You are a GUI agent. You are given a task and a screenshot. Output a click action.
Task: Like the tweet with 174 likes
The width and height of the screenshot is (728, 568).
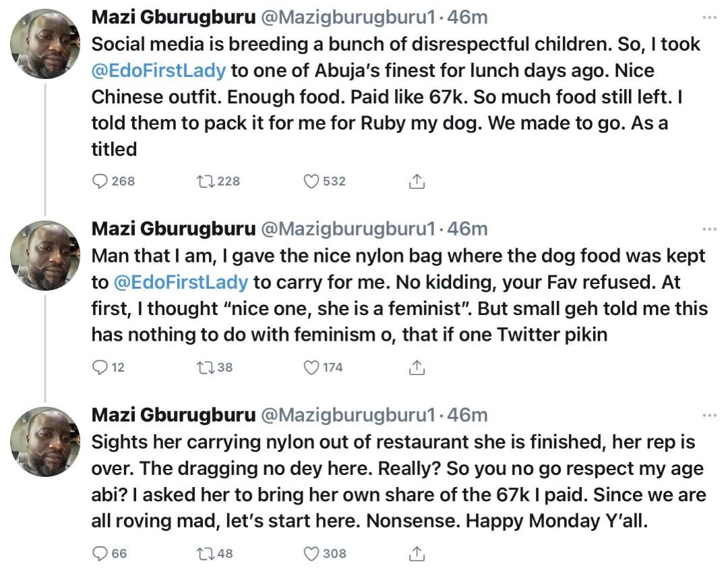[x=311, y=368]
